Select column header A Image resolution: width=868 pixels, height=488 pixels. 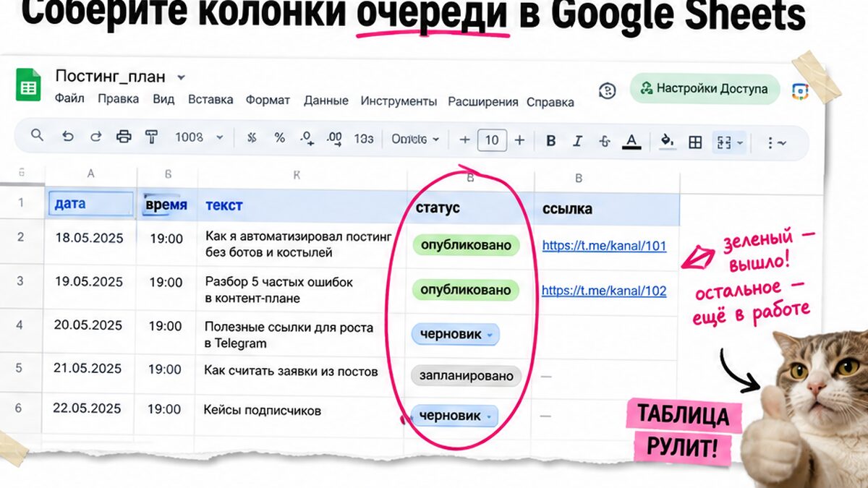tap(90, 174)
